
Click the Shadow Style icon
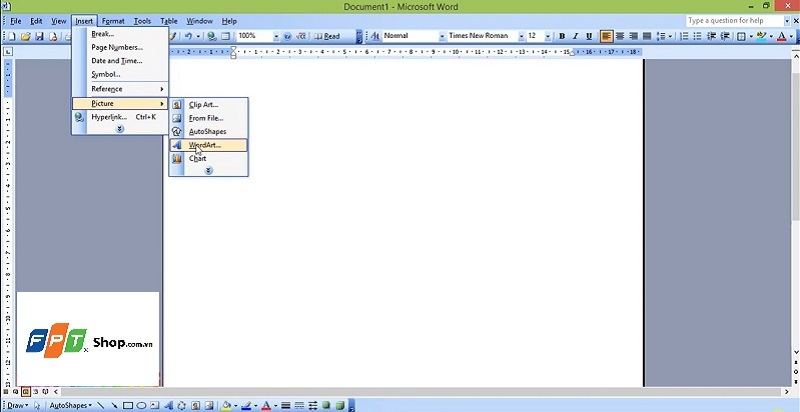point(326,406)
